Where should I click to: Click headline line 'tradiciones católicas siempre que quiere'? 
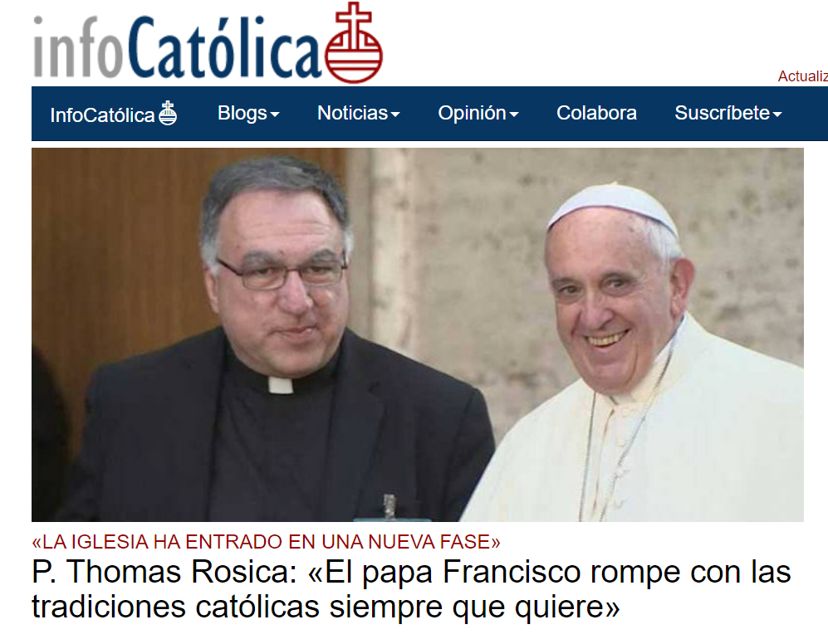pyautogui.click(x=326, y=607)
